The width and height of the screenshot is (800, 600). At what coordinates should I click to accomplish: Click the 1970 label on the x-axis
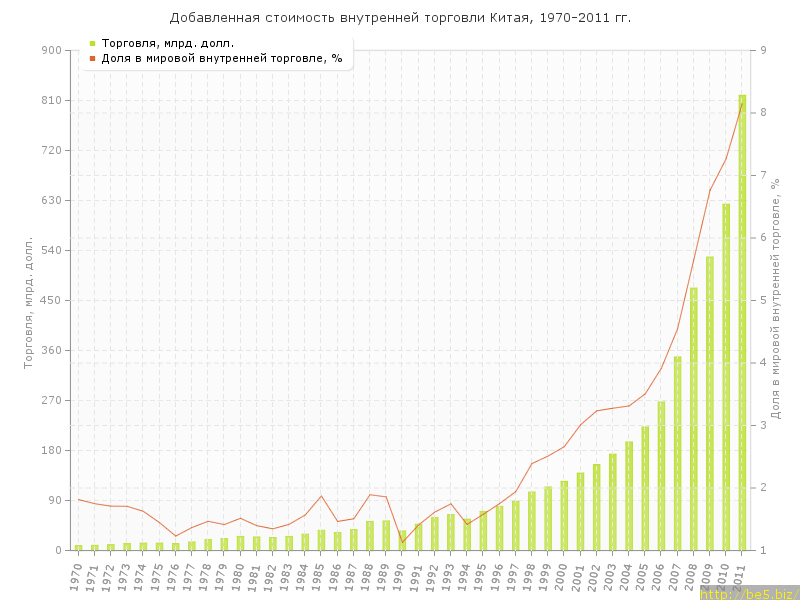click(x=76, y=575)
